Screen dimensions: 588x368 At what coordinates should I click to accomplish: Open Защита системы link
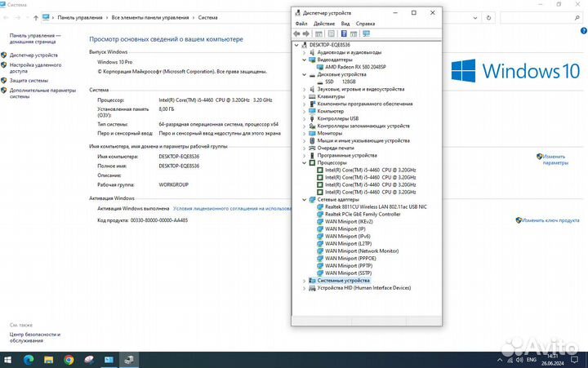(x=29, y=81)
